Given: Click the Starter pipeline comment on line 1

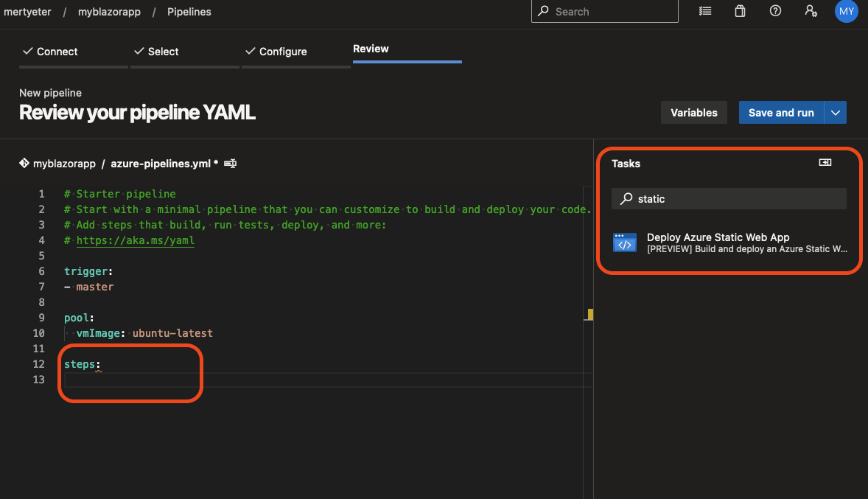Looking at the screenshot, I should (x=120, y=194).
